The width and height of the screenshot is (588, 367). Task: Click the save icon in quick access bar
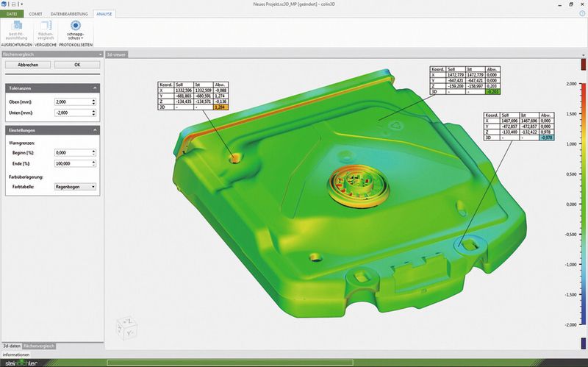[13, 4]
